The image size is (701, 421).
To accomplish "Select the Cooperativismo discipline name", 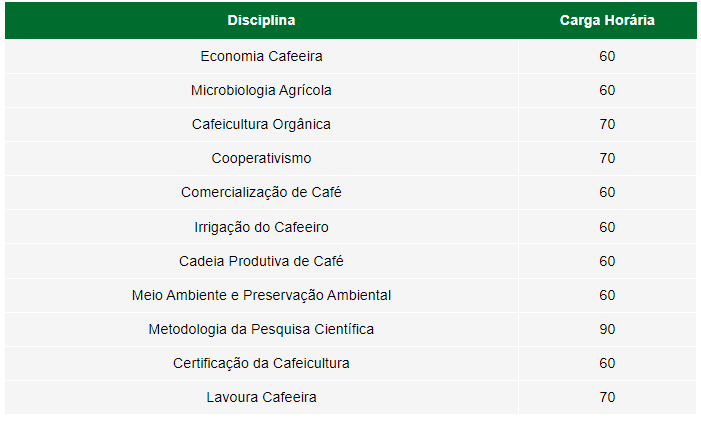I will tap(261, 158).
